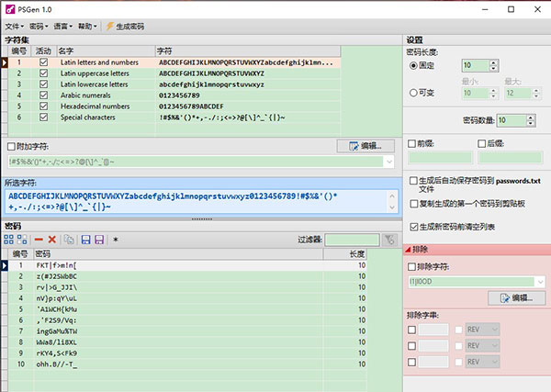The image size is (551, 392).
Task: Toggle the 附加字符 checkbox
Action: click(x=9, y=146)
